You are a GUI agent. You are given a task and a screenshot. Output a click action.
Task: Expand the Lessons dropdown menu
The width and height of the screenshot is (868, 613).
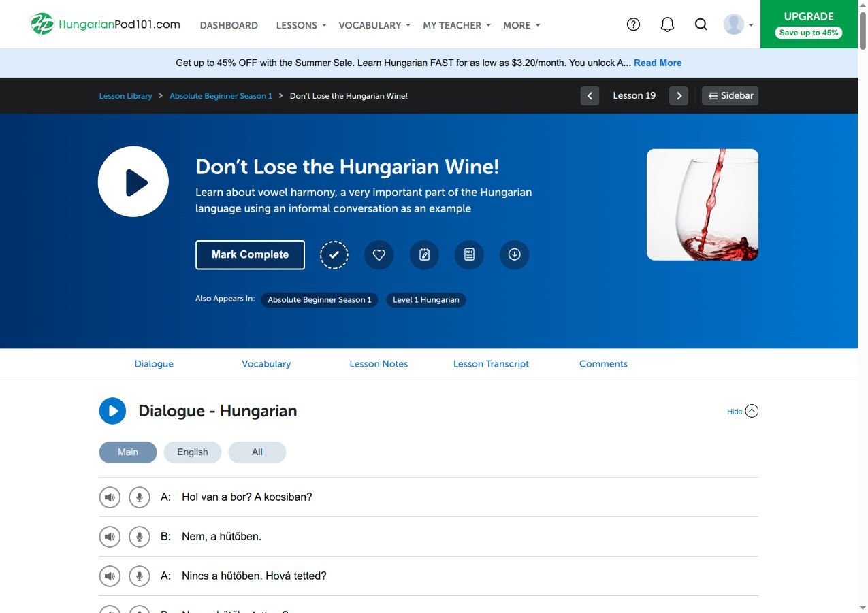(301, 25)
